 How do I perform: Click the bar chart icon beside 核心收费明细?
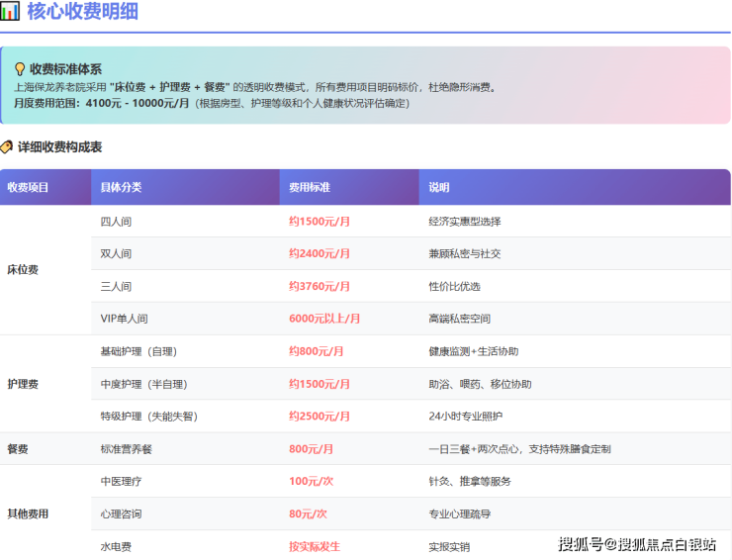coord(10,12)
